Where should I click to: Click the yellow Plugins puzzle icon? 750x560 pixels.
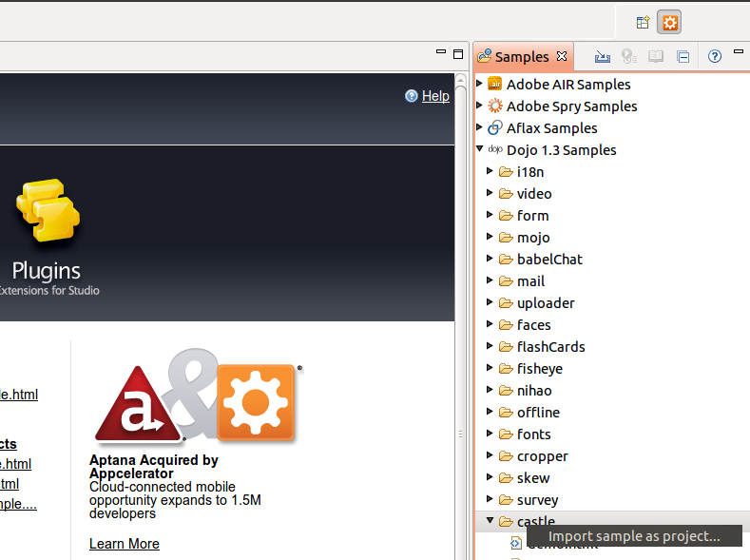pos(48,210)
